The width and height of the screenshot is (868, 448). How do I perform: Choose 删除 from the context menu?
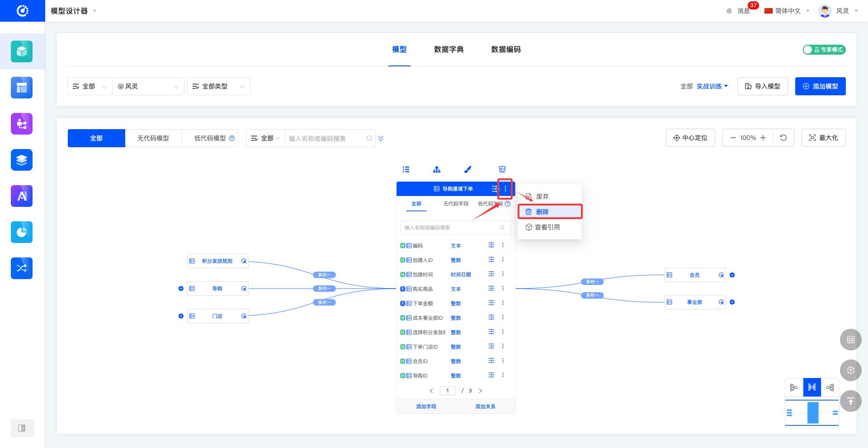tap(549, 212)
